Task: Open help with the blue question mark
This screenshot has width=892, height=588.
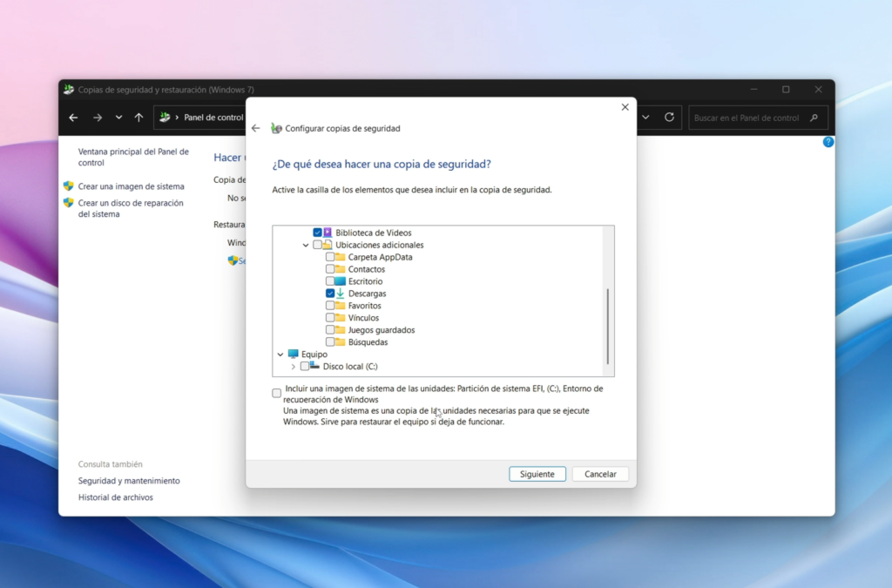Action: tap(828, 142)
